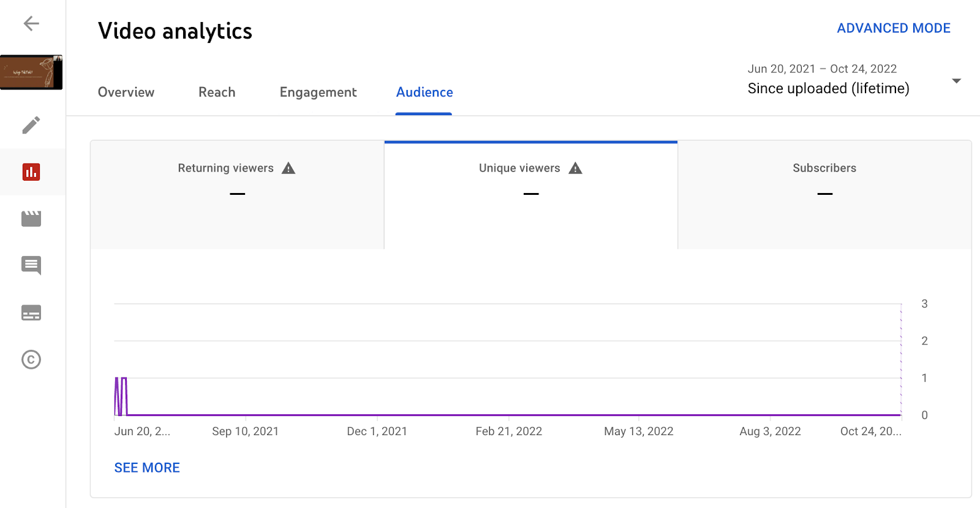Open video details pencil icon
Viewport: 980px width, 508px height.
31,125
